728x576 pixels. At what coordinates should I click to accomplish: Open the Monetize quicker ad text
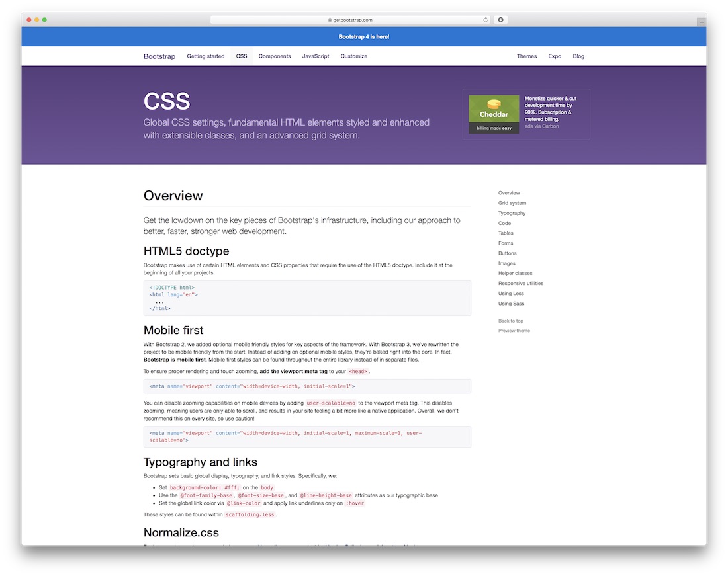(551, 108)
